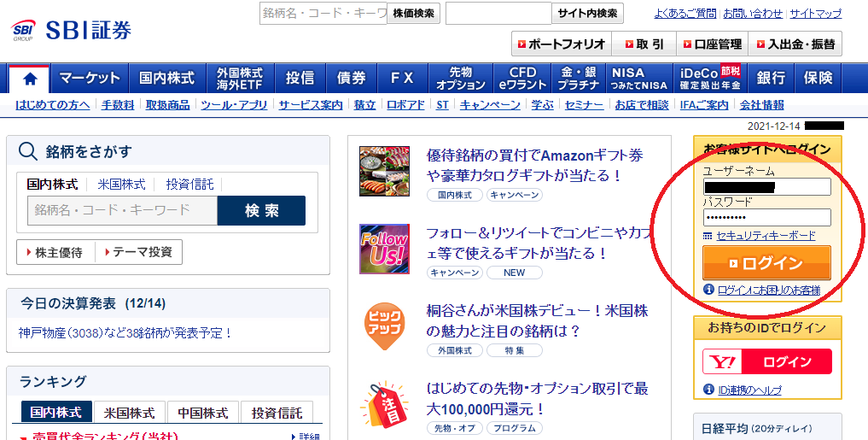
Task: Select the 国内株式 main menu tab
Action: pyautogui.click(x=167, y=78)
